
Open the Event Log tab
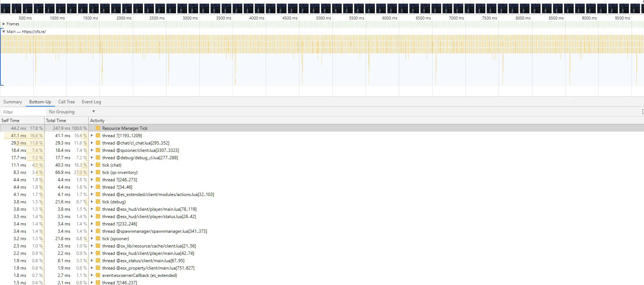[x=91, y=102]
